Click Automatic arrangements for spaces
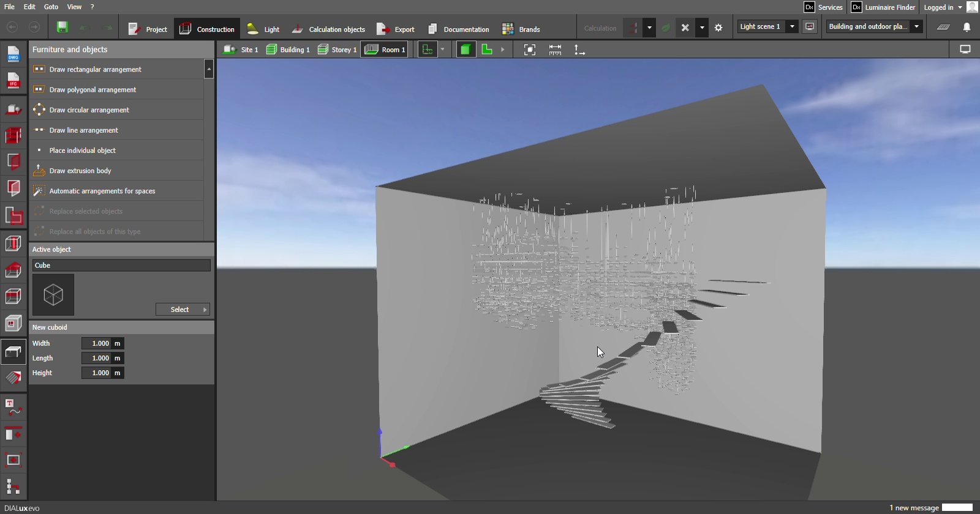 click(x=116, y=191)
